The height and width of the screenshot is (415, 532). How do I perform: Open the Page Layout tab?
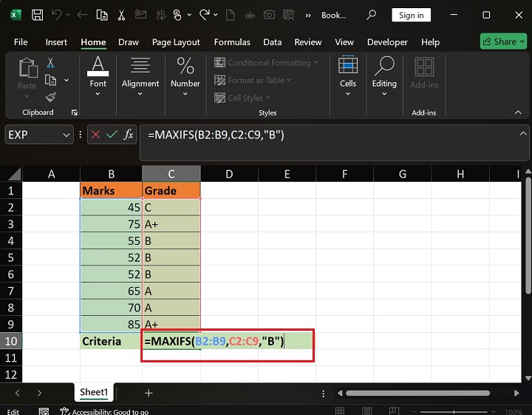click(x=176, y=42)
